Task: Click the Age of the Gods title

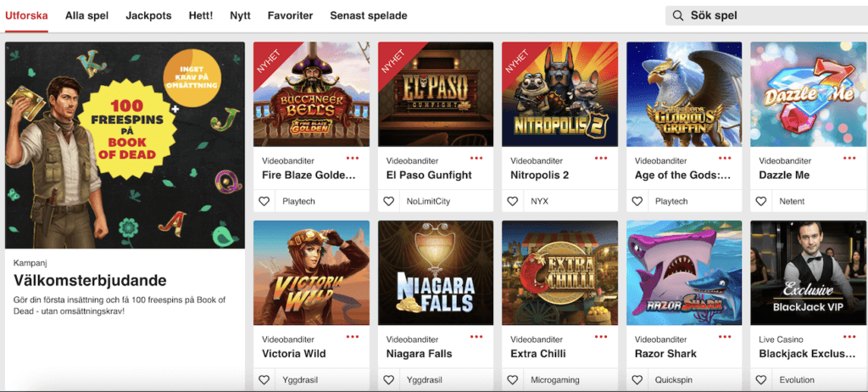Action: click(683, 175)
